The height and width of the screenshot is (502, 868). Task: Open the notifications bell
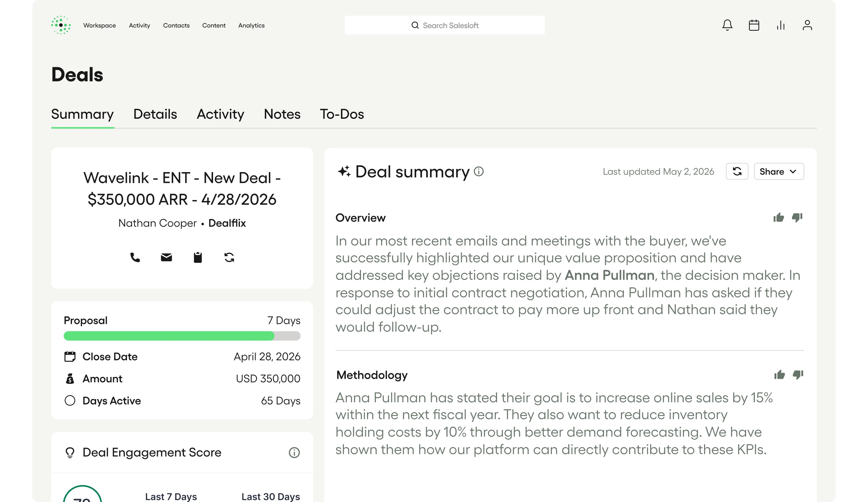(x=727, y=25)
